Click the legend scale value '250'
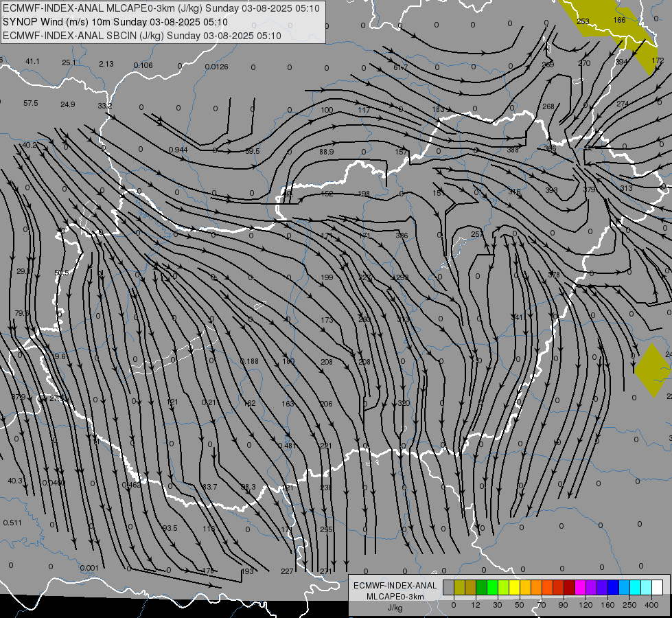The width and height of the screenshot is (672, 618). tap(629, 605)
